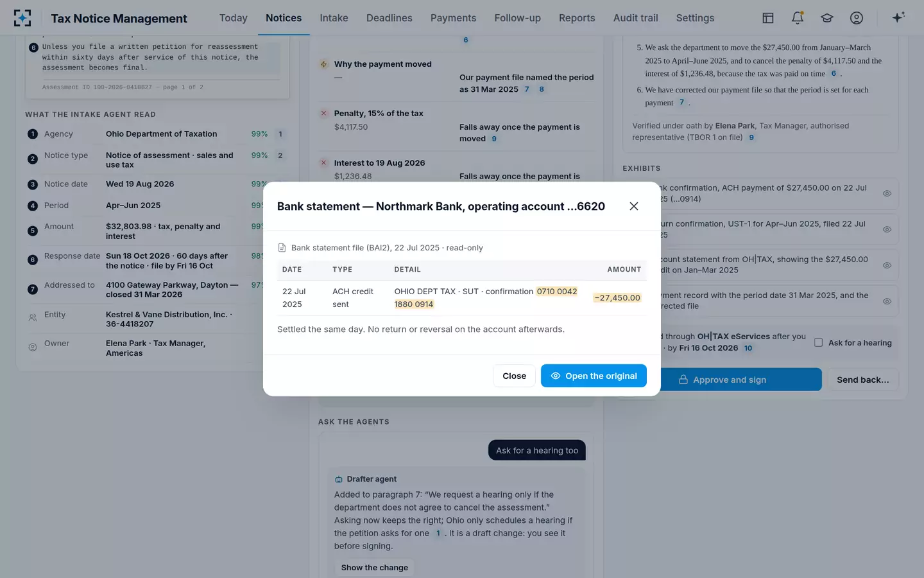924x578 pixels.
Task: Click Send back... button
Action: [863, 380]
